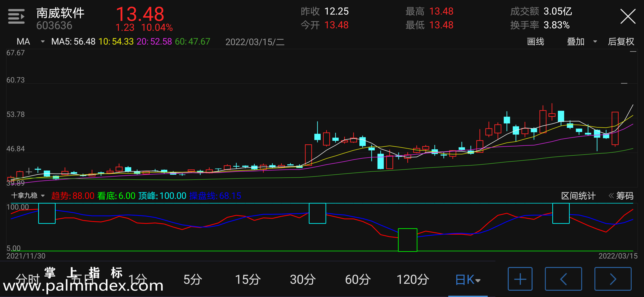
Task: Click the 成交额 3.05亿 value
Action: 558,12
